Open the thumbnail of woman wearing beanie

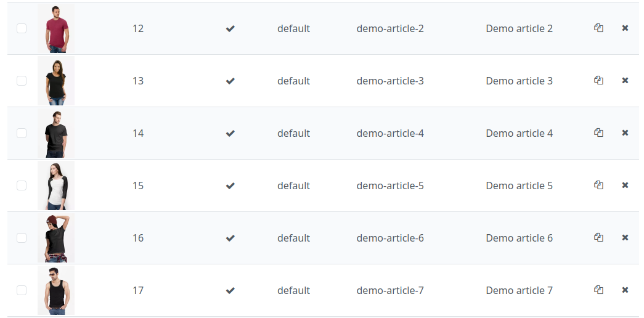pyautogui.click(x=56, y=238)
